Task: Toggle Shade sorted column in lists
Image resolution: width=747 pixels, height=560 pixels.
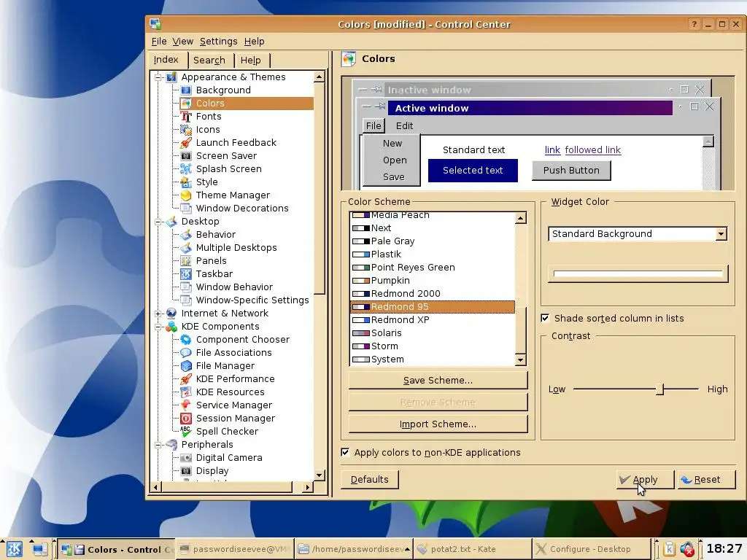Action: tap(545, 318)
